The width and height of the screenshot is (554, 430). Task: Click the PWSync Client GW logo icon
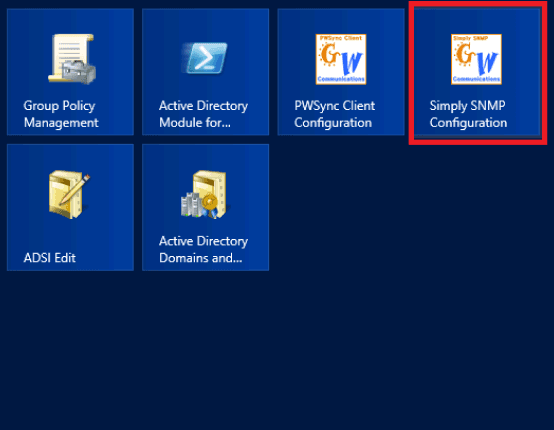[x=341, y=59]
